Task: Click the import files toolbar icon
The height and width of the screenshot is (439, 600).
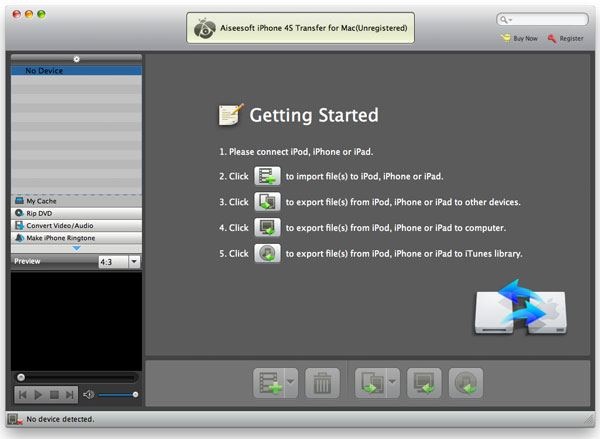Action: pos(267,383)
